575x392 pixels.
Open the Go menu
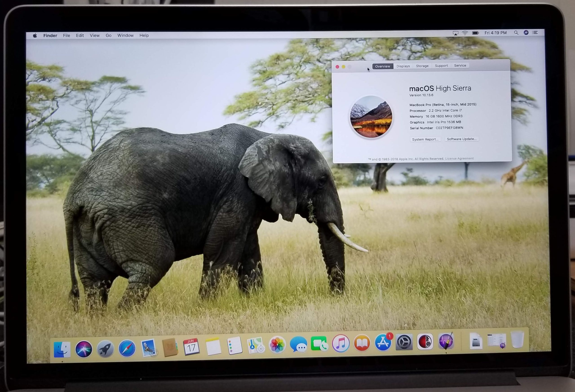108,35
